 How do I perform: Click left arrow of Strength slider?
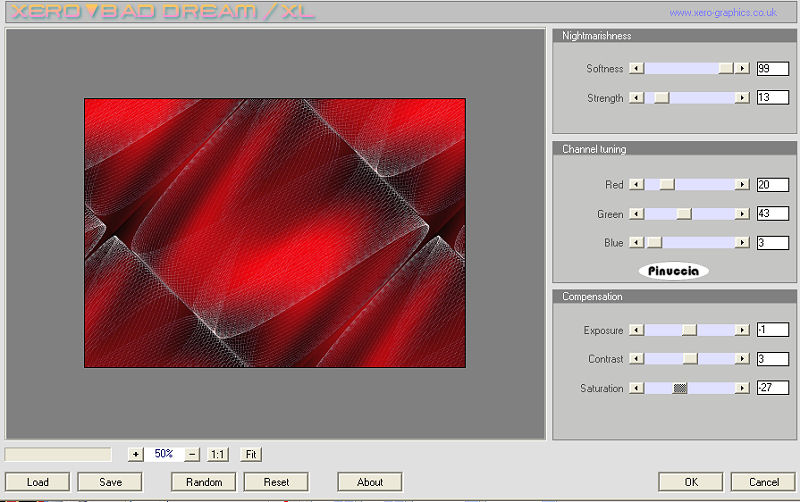pyautogui.click(x=636, y=97)
